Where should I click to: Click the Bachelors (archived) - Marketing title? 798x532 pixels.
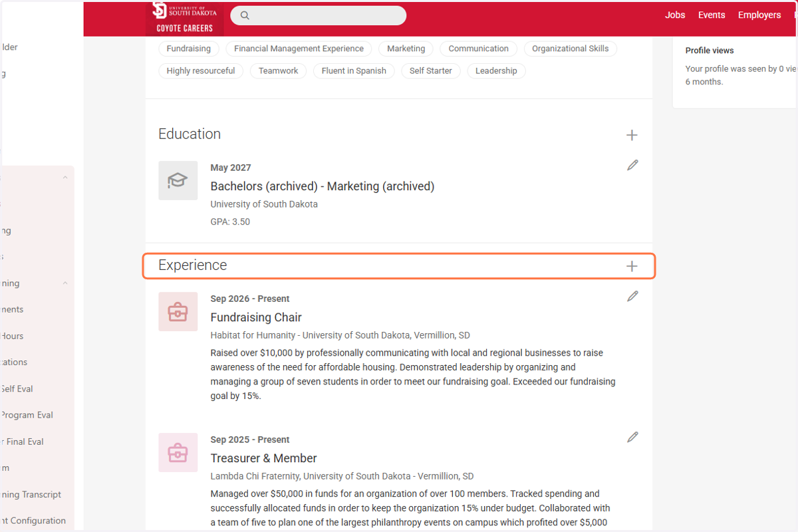click(x=323, y=186)
